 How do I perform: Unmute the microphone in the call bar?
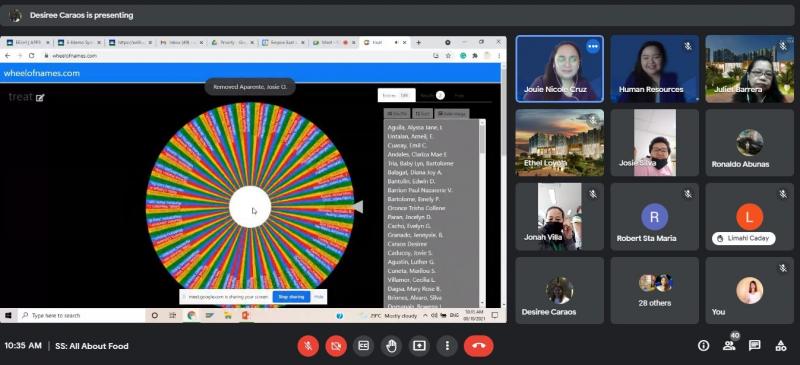pyautogui.click(x=308, y=346)
